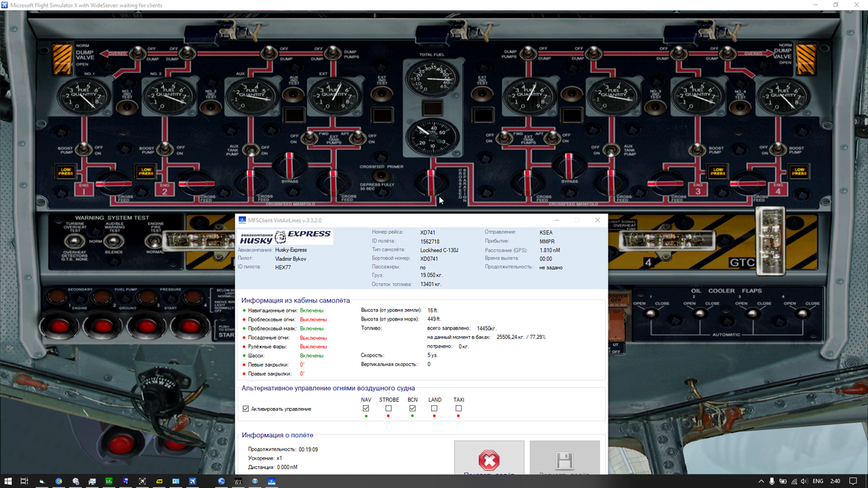
Task: Close the MFSClient VirtAirLines window
Action: (597, 220)
